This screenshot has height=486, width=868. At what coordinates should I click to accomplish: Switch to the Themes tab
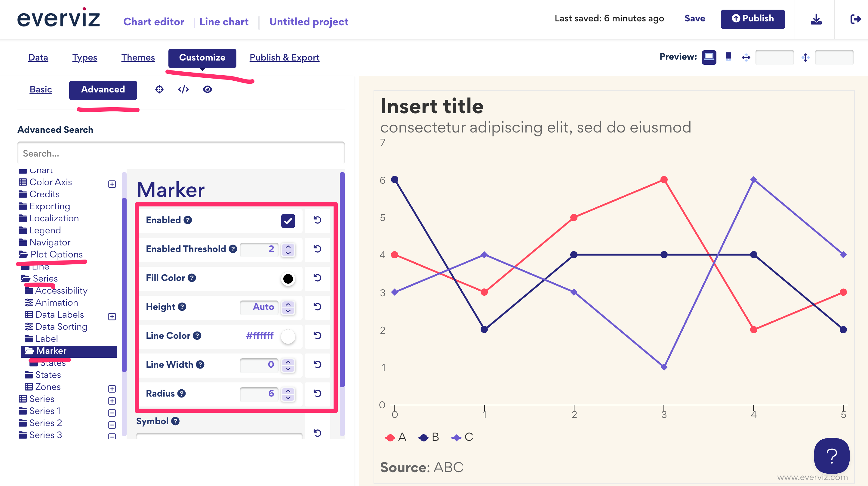pyautogui.click(x=138, y=58)
